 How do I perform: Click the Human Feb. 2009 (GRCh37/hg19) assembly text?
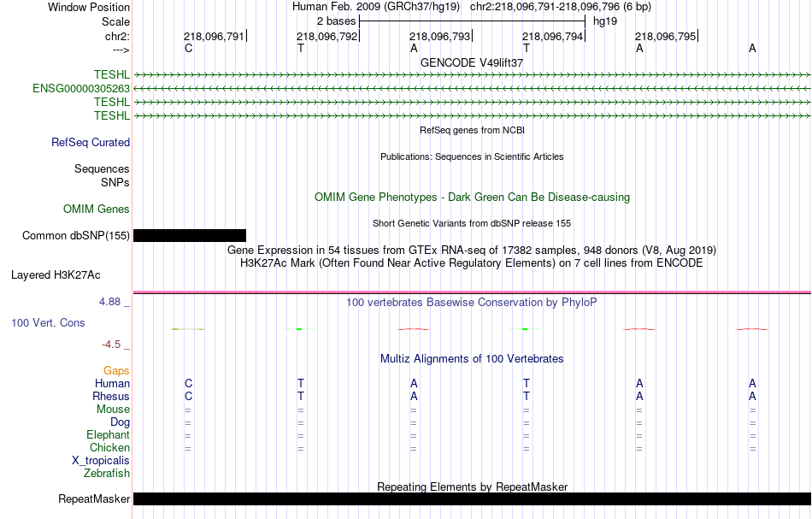[376, 7]
